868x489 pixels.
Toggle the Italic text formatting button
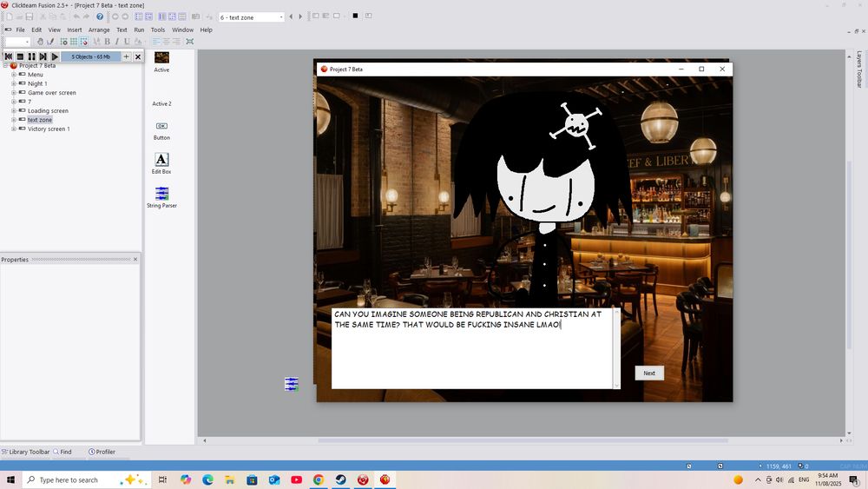(x=116, y=42)
